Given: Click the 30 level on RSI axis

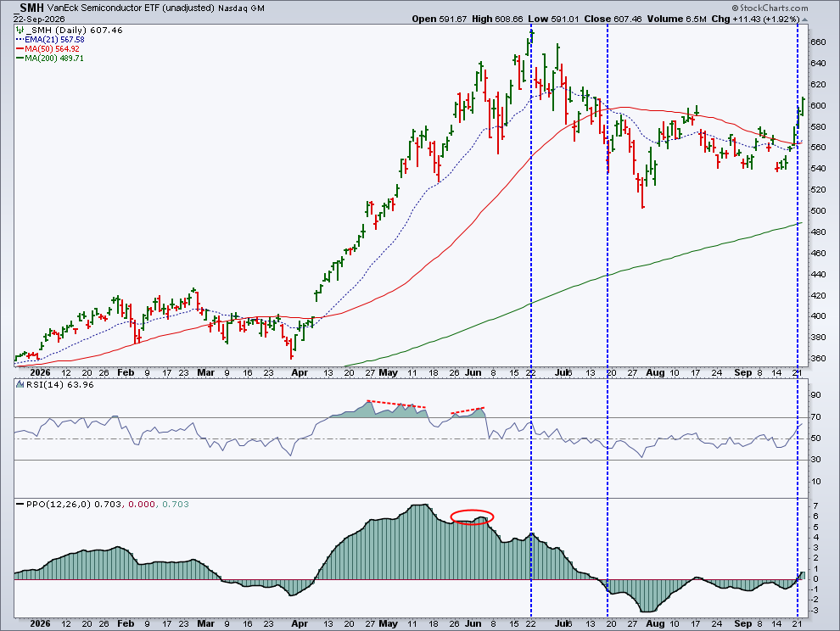Looking at the screenshot, I should (x=815, y=460).
